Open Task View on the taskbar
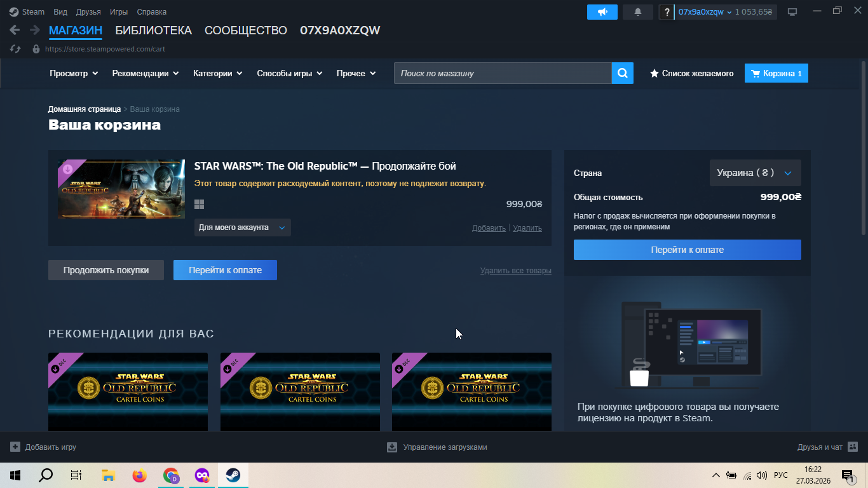Viewport: 868px width, 488px height. [x=76, y=475]
